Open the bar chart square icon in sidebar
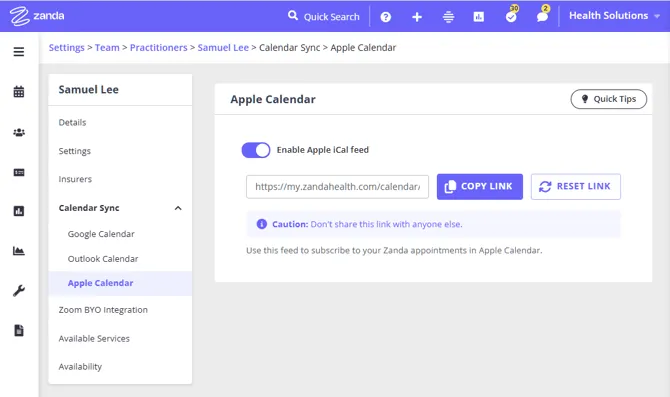 coord(19,211)
